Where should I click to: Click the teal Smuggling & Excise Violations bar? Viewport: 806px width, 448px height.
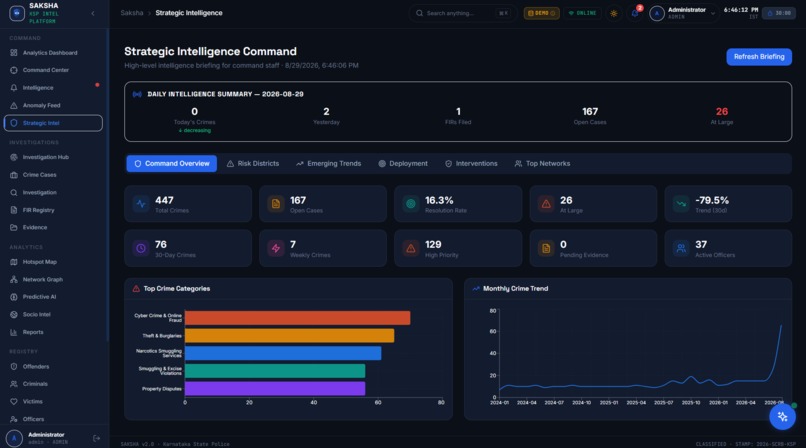tap(275, 371)
